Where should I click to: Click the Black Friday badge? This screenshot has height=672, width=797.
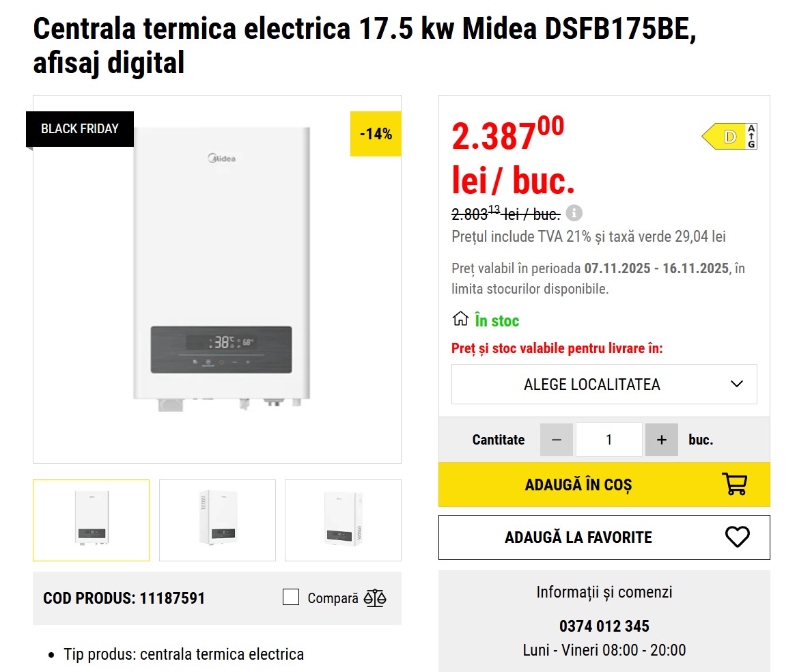pos(80,129)
